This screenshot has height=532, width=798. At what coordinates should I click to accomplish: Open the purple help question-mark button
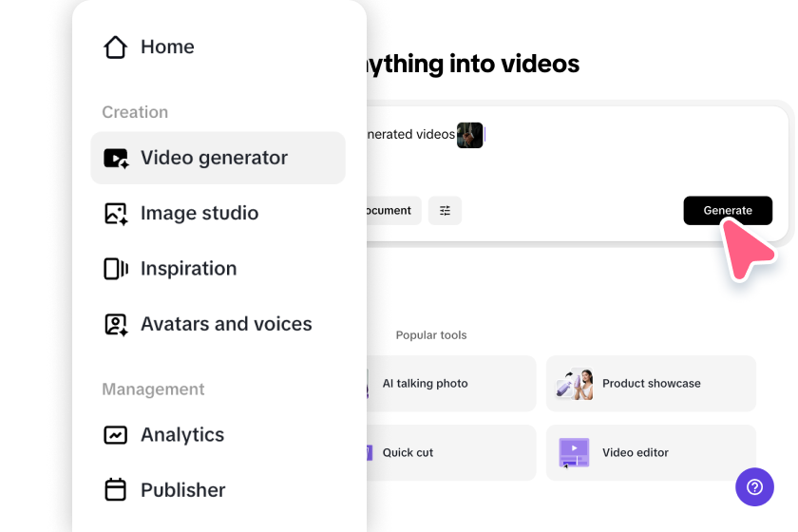[x=754, y=487]
